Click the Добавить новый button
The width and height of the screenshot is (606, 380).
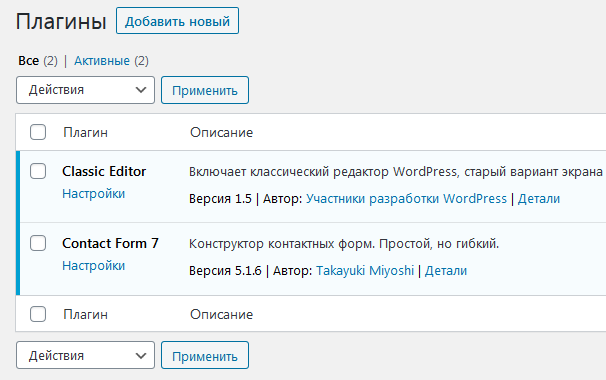tap(177, 21)
